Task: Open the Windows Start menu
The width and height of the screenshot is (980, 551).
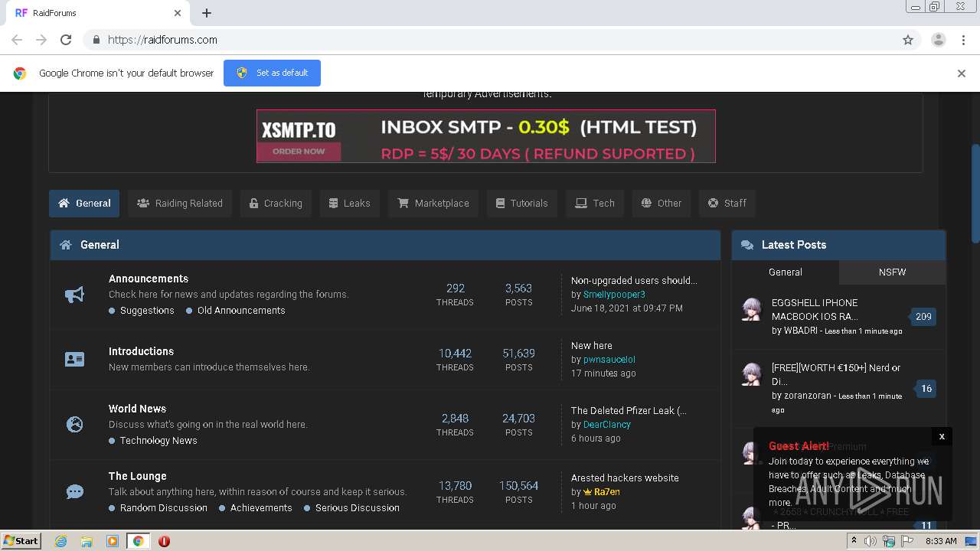Action: click(21, 540)
